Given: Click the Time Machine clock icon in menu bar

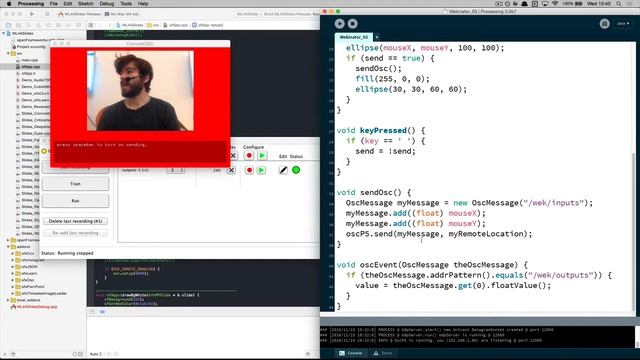Looking at the screenshot, I should (507, 4).
